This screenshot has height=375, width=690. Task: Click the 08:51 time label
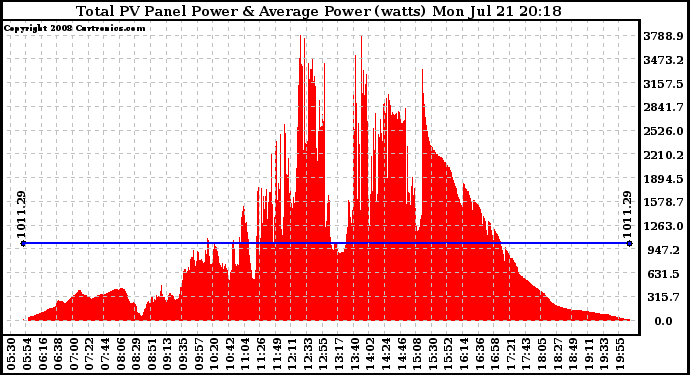(x=152, y=354)
